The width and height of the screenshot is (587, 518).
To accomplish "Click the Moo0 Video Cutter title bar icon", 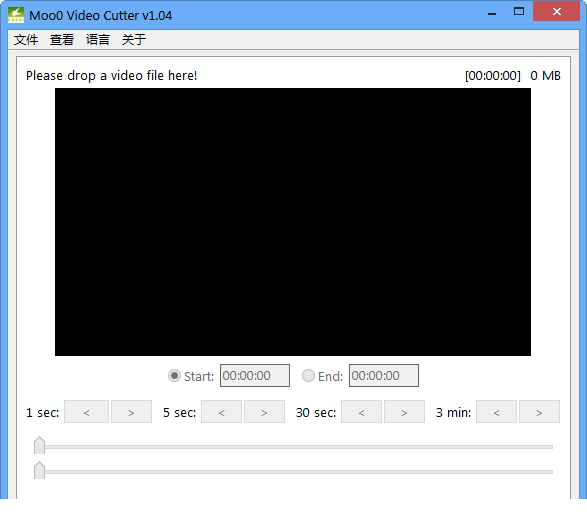I will click(16, 15).
